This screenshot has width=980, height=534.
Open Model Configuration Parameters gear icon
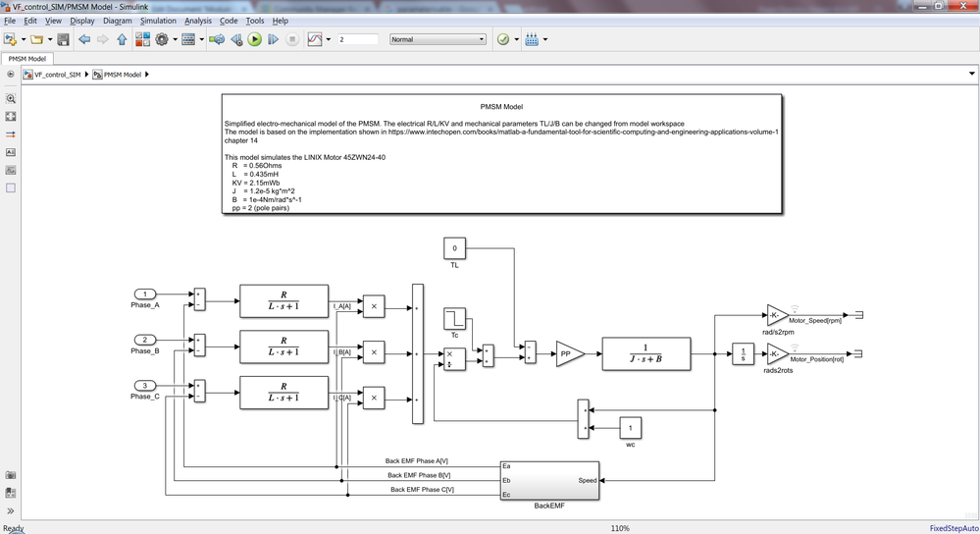162,39
